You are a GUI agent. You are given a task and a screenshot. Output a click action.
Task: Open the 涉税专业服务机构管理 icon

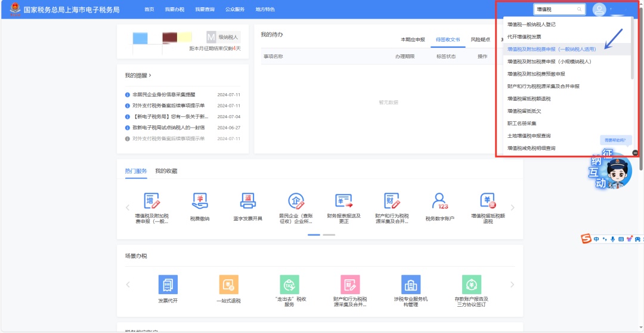[x=411, y=285]
